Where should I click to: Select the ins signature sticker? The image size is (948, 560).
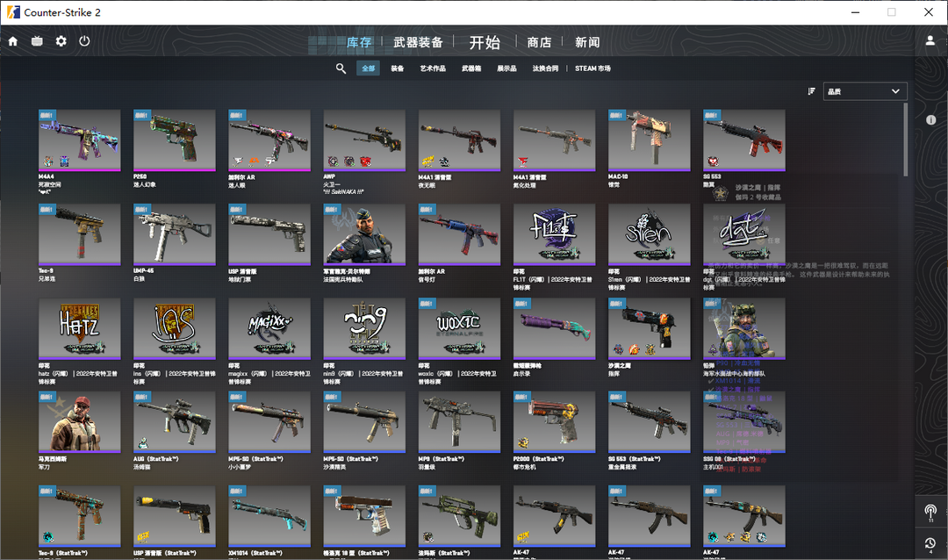pos(174,329)
